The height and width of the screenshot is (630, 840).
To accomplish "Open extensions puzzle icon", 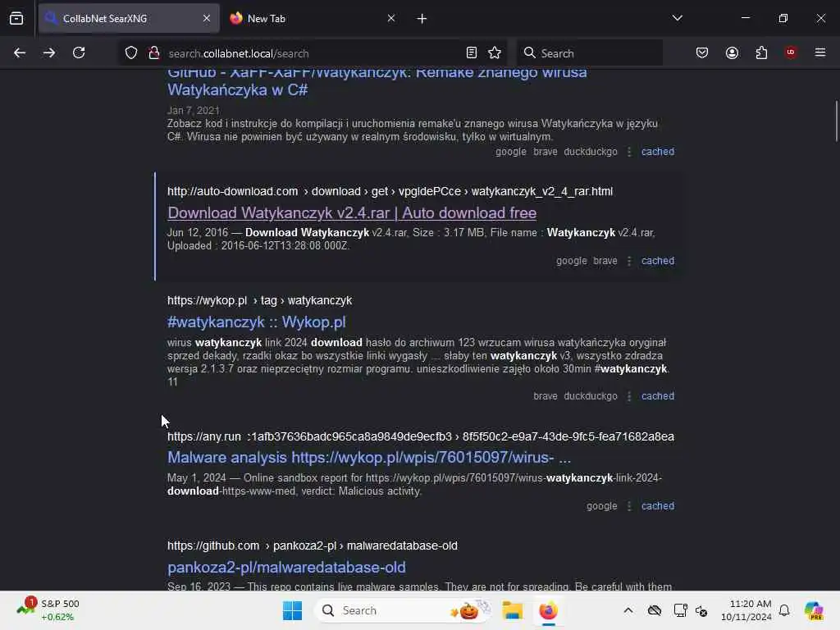I will point(762,53).
